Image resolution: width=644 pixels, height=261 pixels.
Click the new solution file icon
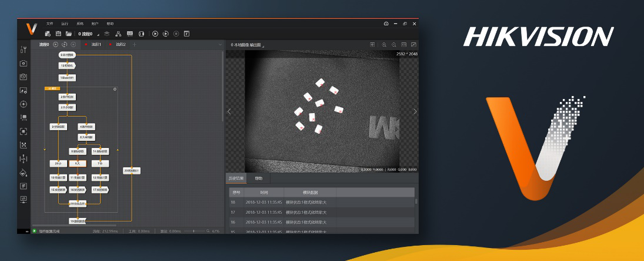point(48,34)
